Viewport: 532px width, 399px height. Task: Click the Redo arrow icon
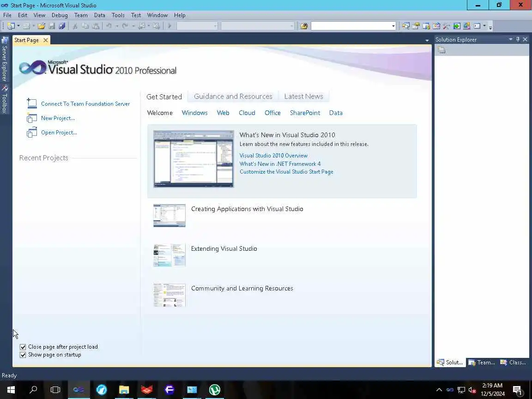125,26
